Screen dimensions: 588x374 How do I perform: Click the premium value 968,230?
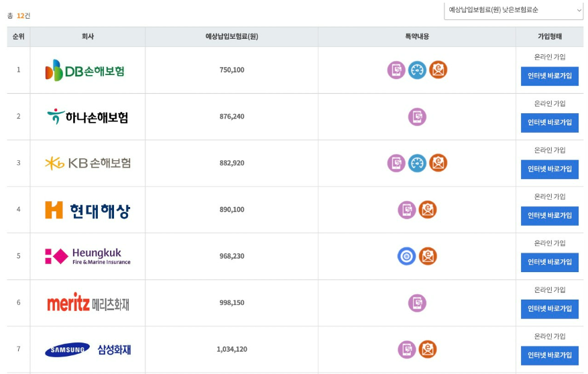tap(232, 256)
